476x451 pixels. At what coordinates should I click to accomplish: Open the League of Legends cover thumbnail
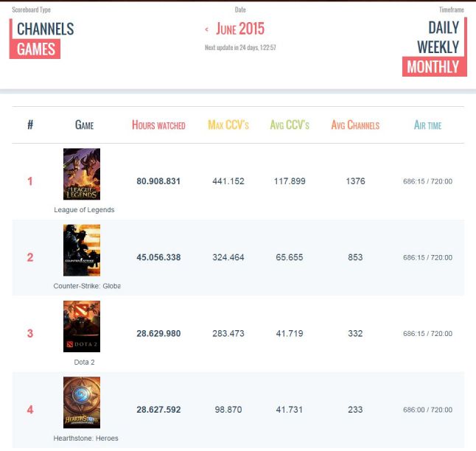[x=82, y=174]
